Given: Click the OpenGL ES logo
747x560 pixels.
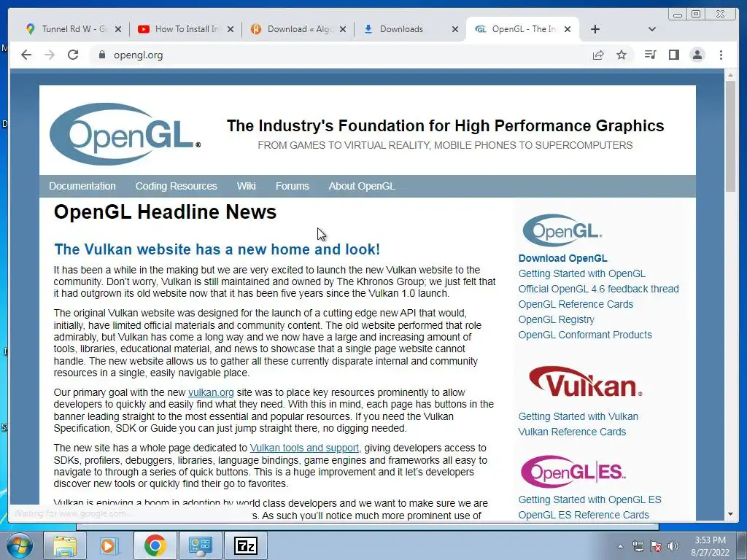Looking at the screenshot, I should (573, 472).
